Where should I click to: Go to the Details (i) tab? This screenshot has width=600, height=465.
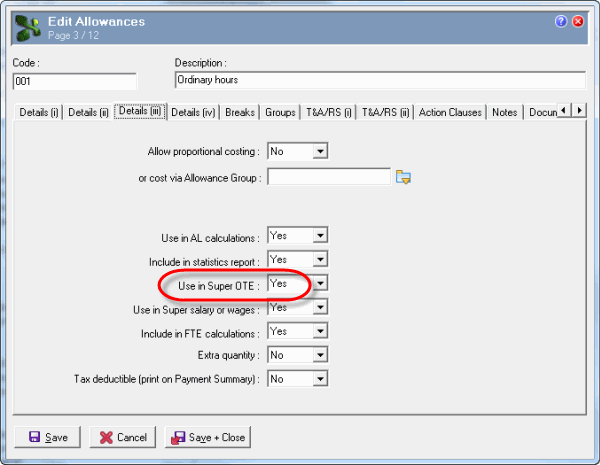click(39, 113)
